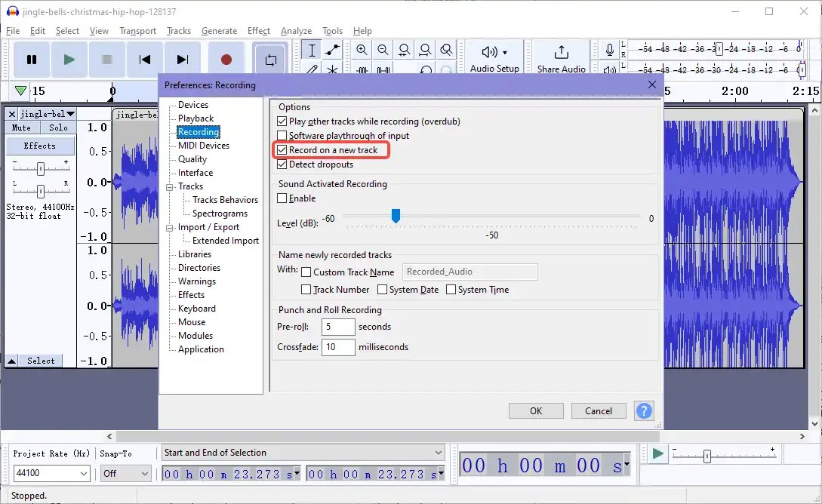Select the Draw tool
The image size is (822, 504).
pyautogui.click(x=310, y=69)
